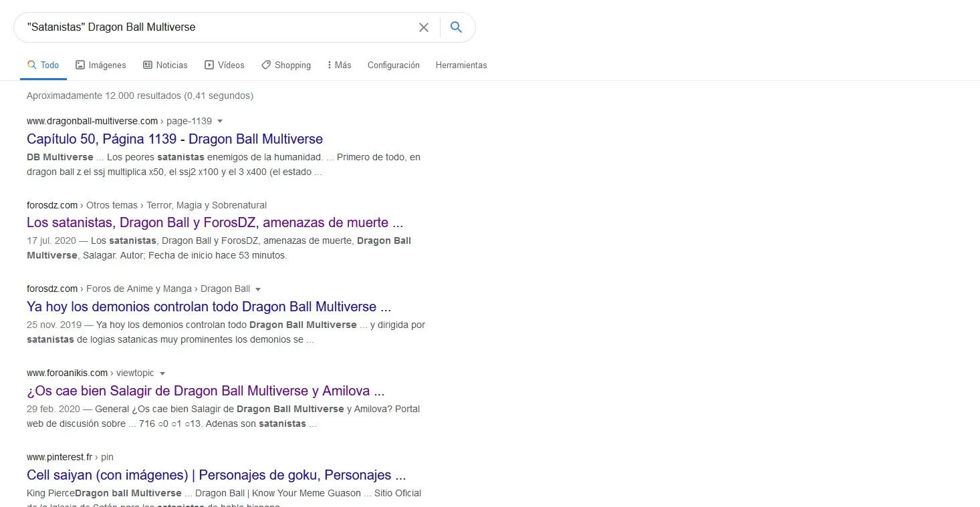Click the three-dot icon beside Más

330,65
